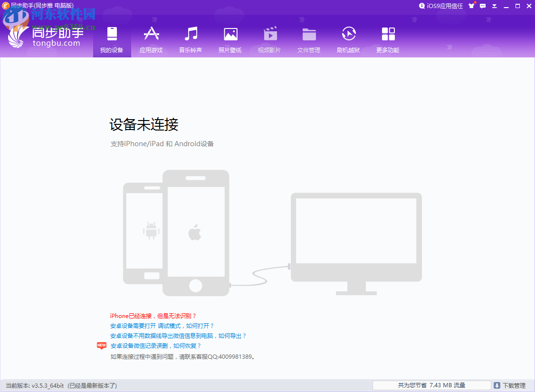Screen dimensions: 535x392
Task: Open the 视频影片 videos icon
Action: (269, 33)
